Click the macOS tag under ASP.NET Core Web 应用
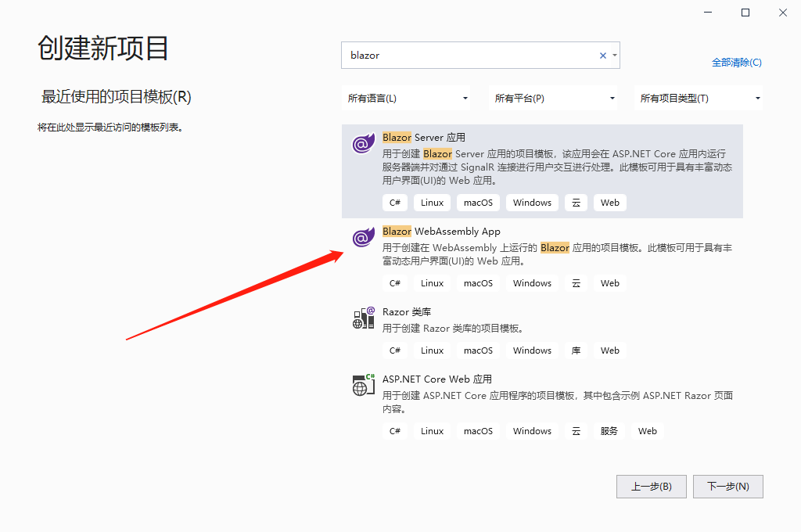 pos(478,431)
